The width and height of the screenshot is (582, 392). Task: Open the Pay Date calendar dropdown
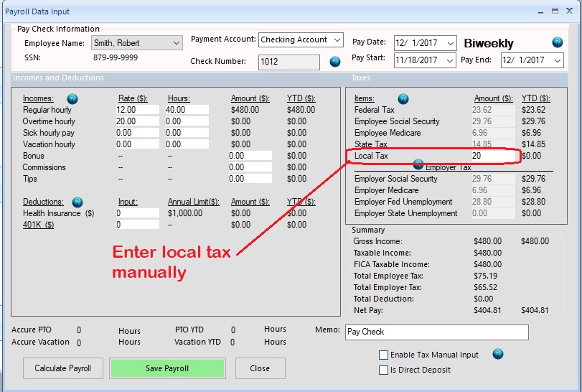pos(449,44)
